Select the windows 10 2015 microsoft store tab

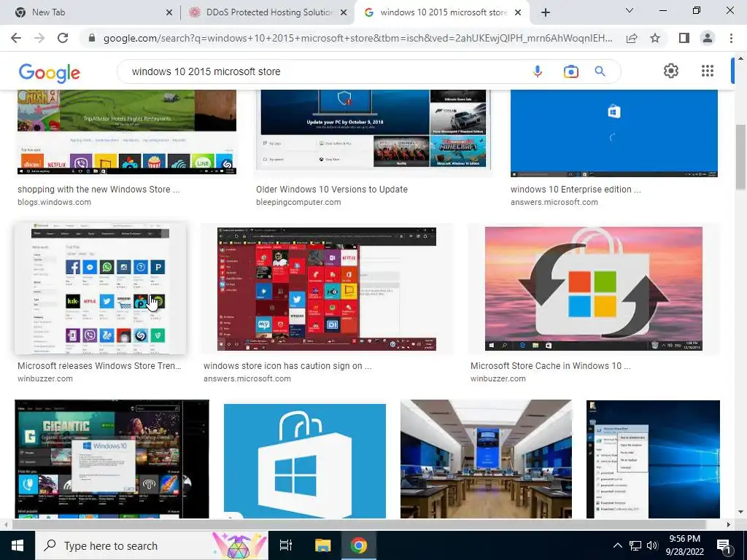pyautogui.click(x=443, y=12)
